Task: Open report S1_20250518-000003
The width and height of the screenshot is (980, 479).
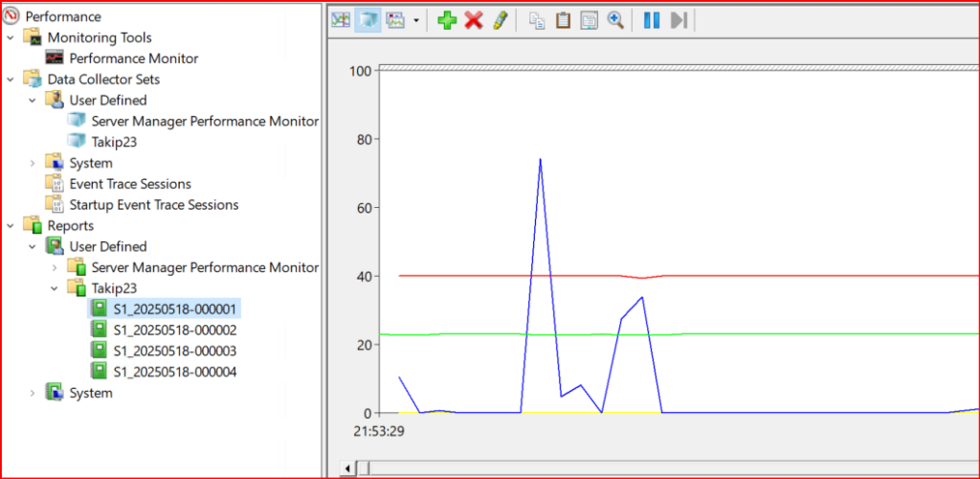Action: click(174, 351)
